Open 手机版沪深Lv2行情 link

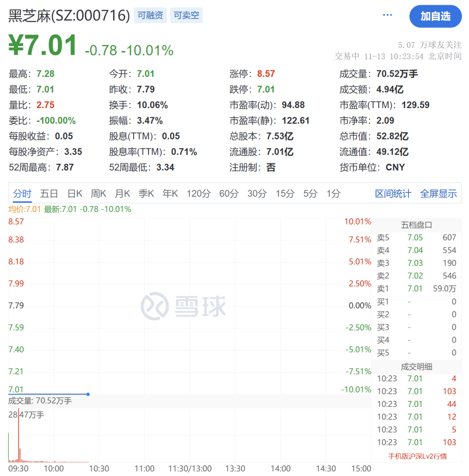(x=417, y=456)
